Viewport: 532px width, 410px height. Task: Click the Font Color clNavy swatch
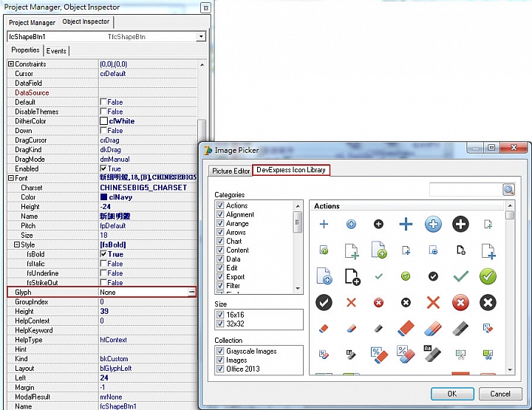tap(104, 197)
